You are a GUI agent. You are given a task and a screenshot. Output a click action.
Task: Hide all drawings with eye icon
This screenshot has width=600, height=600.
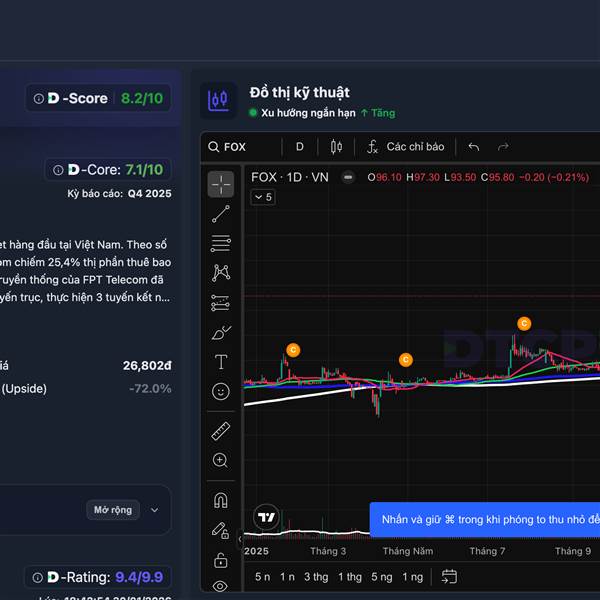(x=221, y=586)
